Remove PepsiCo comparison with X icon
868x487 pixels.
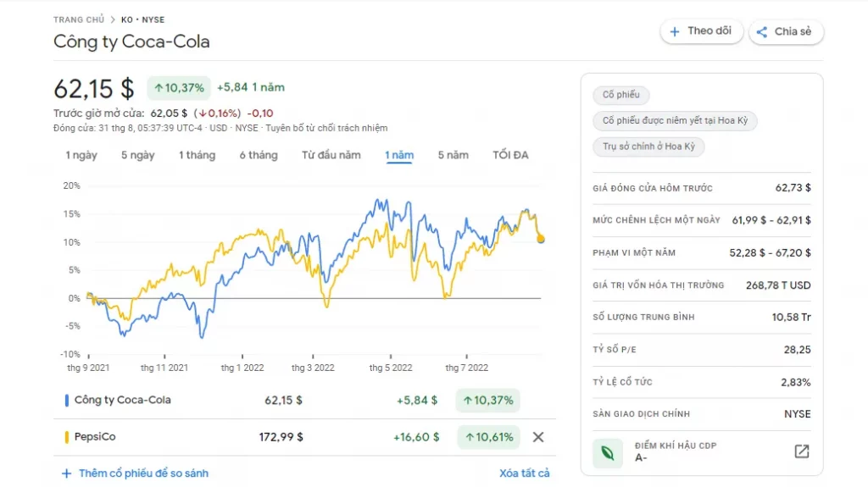click(x=538, y=437)
